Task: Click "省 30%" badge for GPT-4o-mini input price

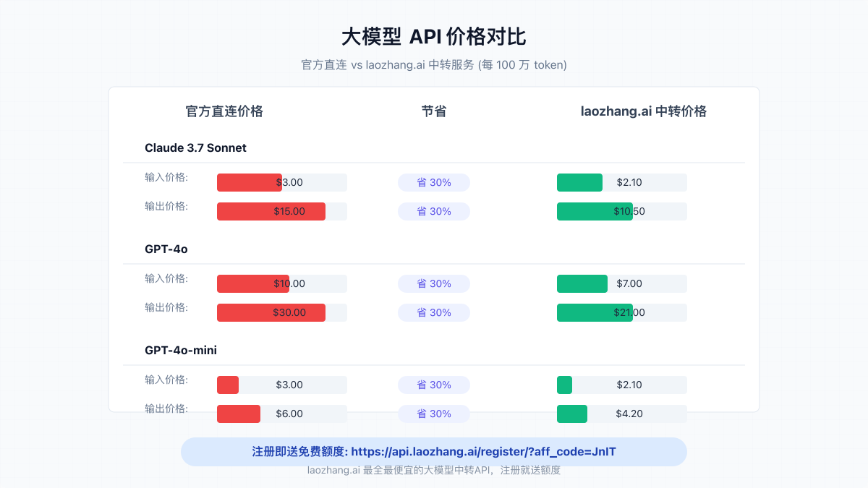Action: click(434, 385)
